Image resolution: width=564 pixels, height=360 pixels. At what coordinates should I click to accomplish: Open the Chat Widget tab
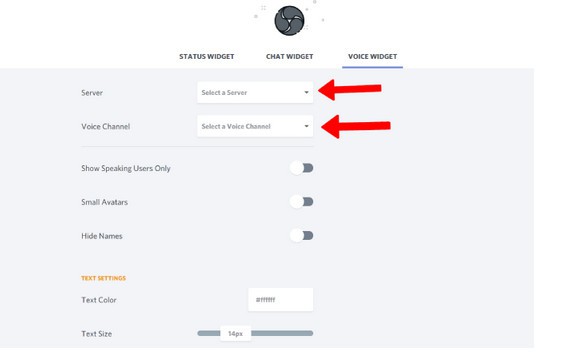click(x=290, y=56)
